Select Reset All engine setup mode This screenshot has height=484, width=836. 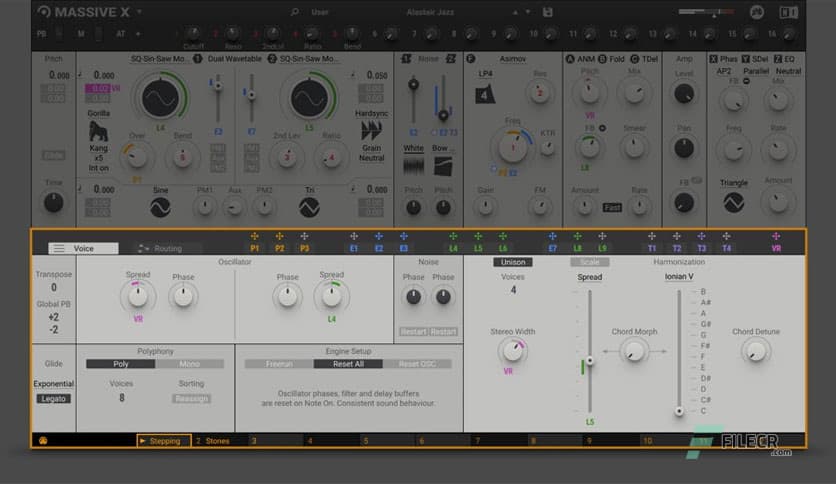(348, 364)
